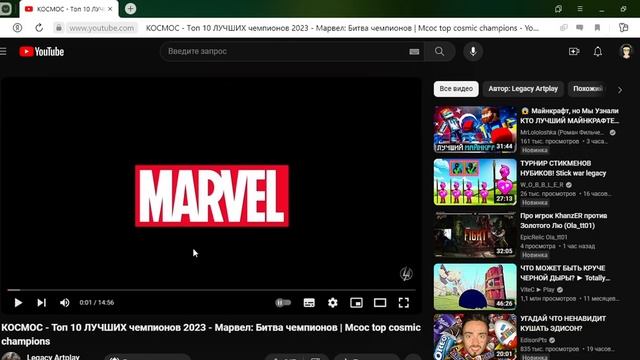Image resolution: width=640 pixels, height=360 pixels.
Task: Open miniplayer mode
Action: click(x=356, y=302)
